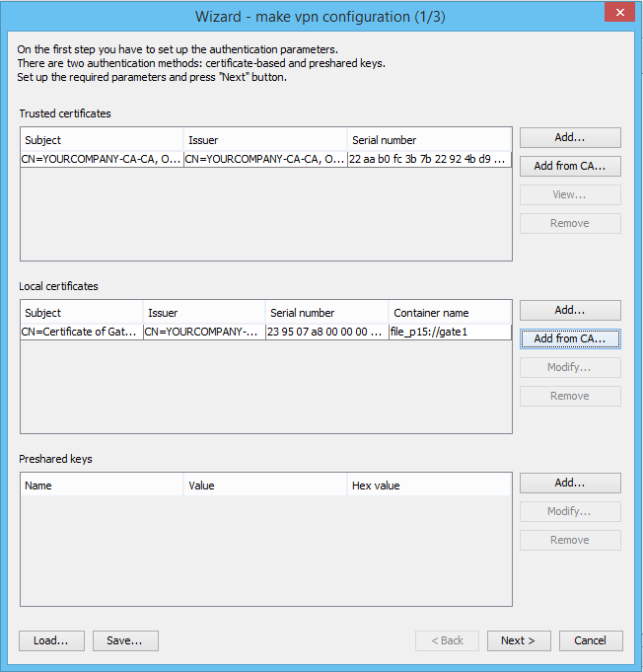This screenshot has height=672, width=643.
Task: Click Remove button beside Local certificates list
Action: point(570,397)
